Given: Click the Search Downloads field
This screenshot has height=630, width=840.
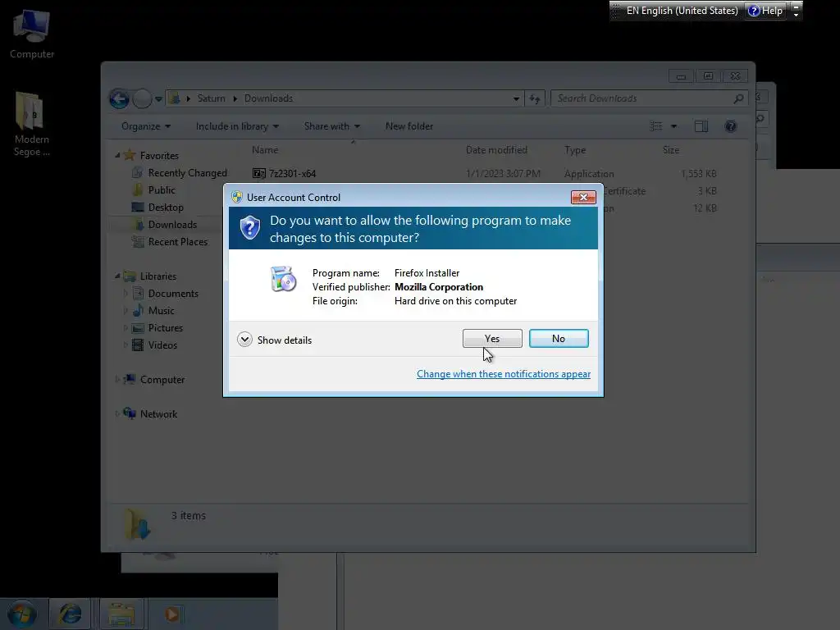Looking at the screenshot, I should click(649, 98).
